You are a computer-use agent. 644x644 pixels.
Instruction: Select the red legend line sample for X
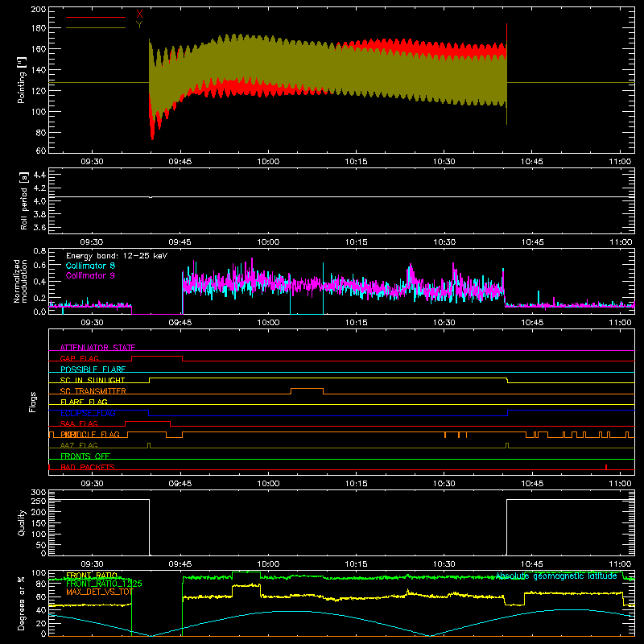(96, 17)
